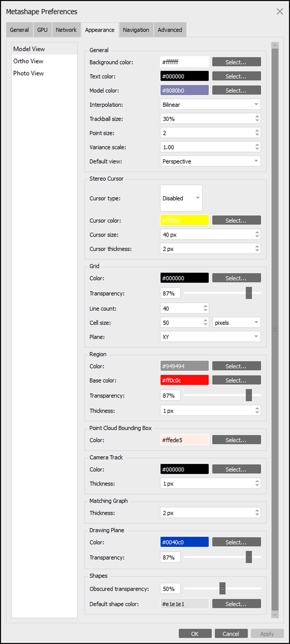Click Select for Camera Track color
This screenshot has height=644, width=290.
[236, 469]
